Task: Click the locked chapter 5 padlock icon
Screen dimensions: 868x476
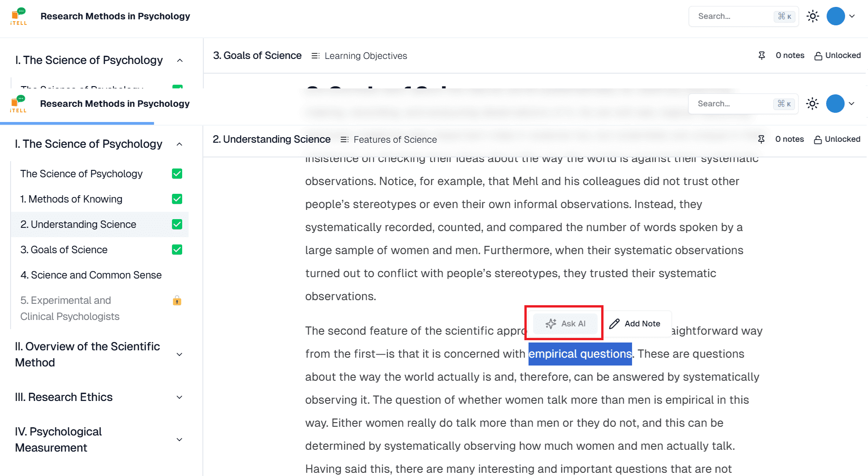Action: pos(177,301)
